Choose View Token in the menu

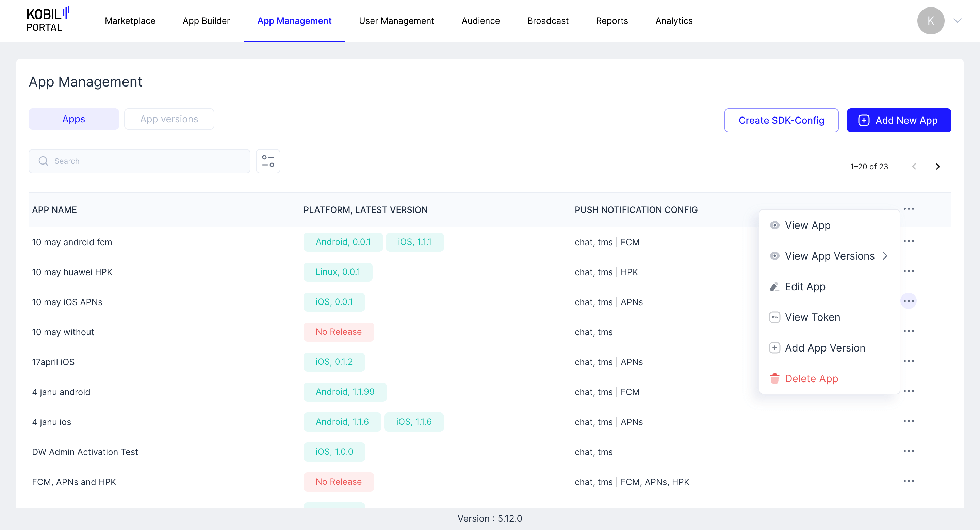tap(812, 317)
